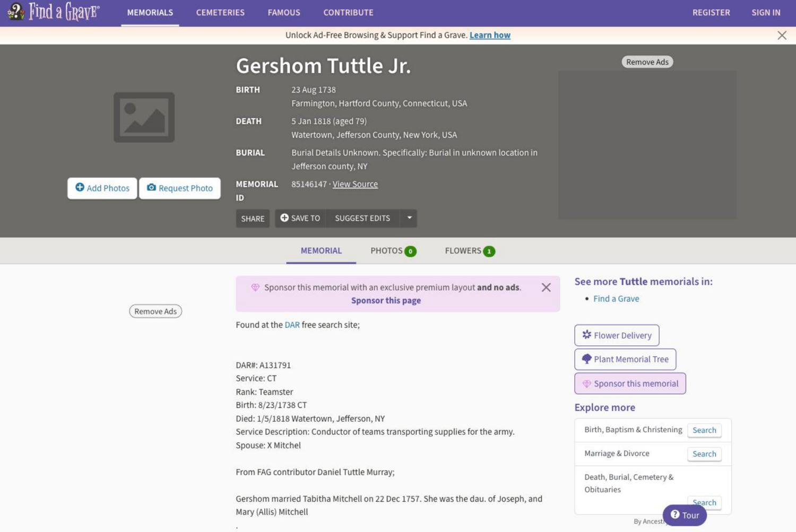Start the Tour help button
The width and height of the screenshot is (796, 532).
pyautogui.click(x=685, y=515)
